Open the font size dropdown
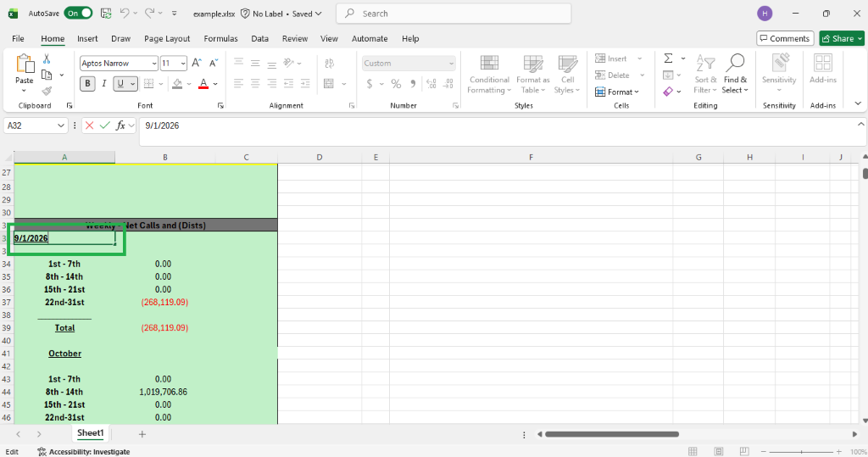Viewport: 868px width, 457px height. pos(183,64)
